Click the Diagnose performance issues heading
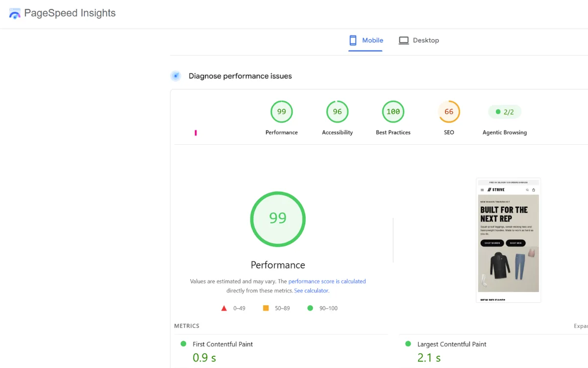The width and height of the screenshot is (588, 368). (x=240, y=76)
